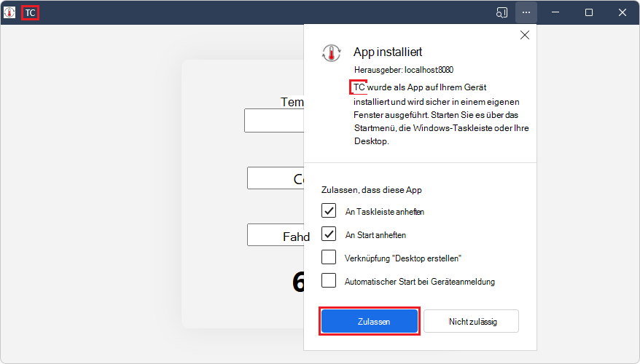Click the thermometer icon beside App installiert

coord(331,53)
